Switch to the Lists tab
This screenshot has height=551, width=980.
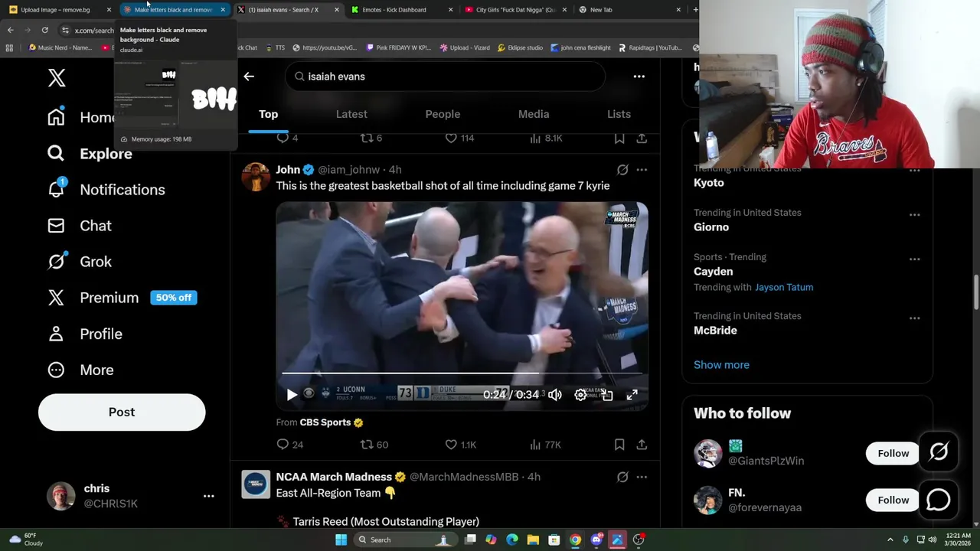pos(619,114)
